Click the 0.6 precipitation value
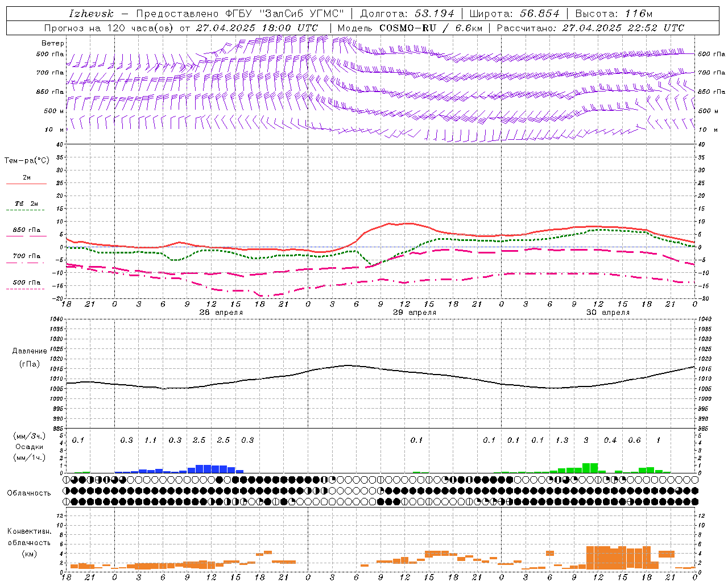This screenshot has width=728, height=582. pyautogui.click(x=634, y=440)
